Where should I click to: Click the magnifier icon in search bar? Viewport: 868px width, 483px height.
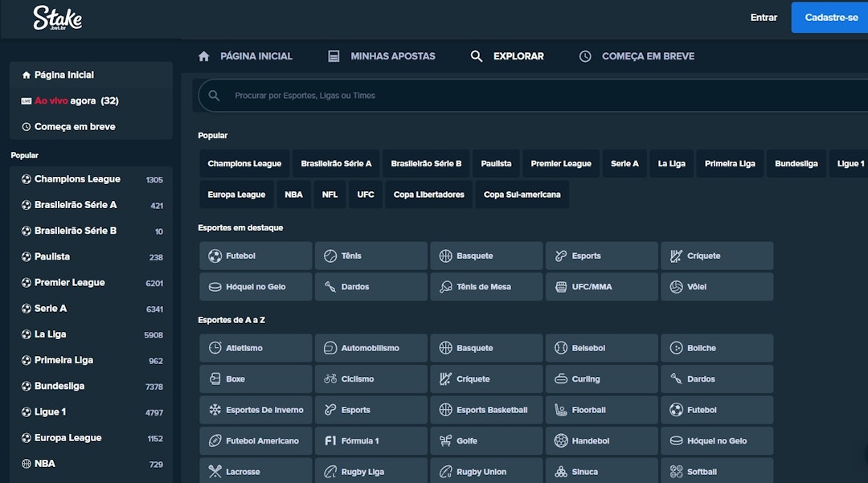pos(215,96)
